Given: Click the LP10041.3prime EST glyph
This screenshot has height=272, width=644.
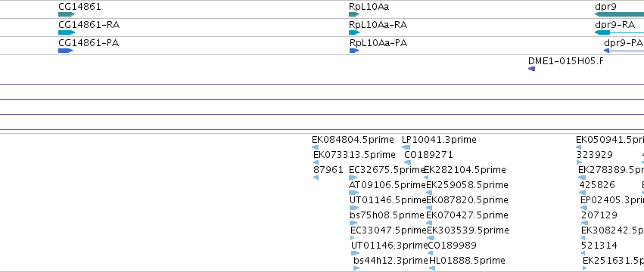Looking at the screenshot, I should point(406,147).
